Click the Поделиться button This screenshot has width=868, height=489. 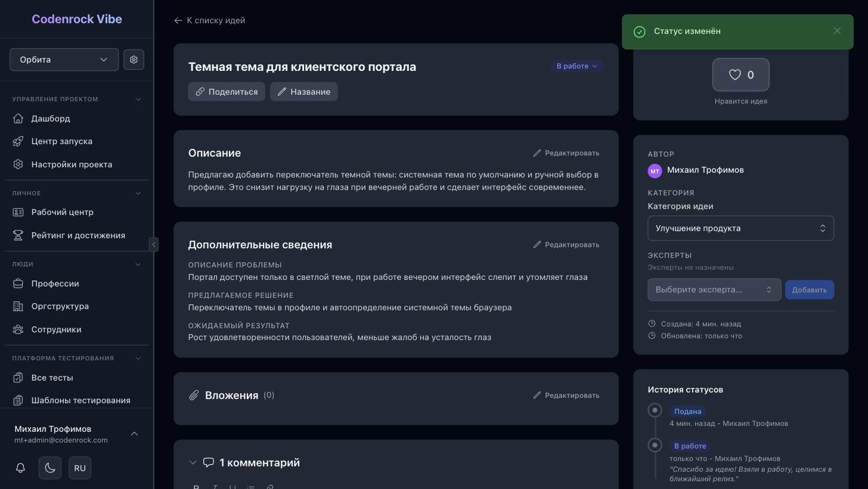point(227,92)
